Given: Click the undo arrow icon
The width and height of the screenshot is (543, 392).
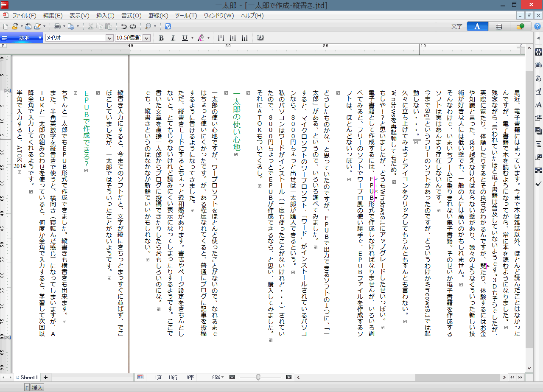Looking at the screenshot, I should tap(123, 26).
